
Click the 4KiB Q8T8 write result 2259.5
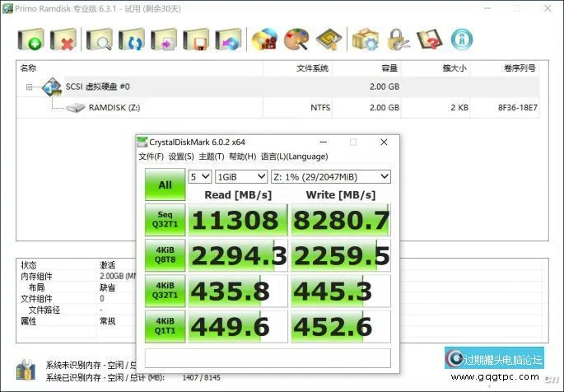341,255
